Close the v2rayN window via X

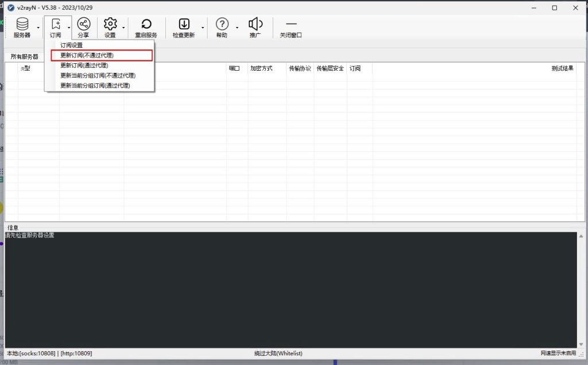click(x=575, y=8)
